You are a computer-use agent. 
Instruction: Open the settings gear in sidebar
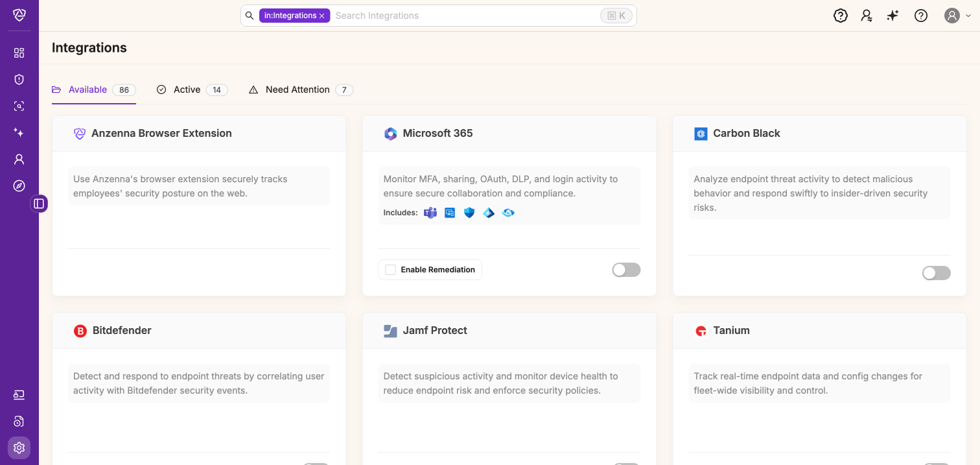(19, 447)
